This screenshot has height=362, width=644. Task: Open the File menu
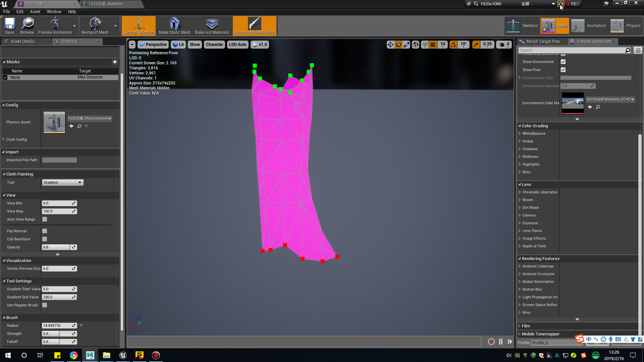pos(6,11)
